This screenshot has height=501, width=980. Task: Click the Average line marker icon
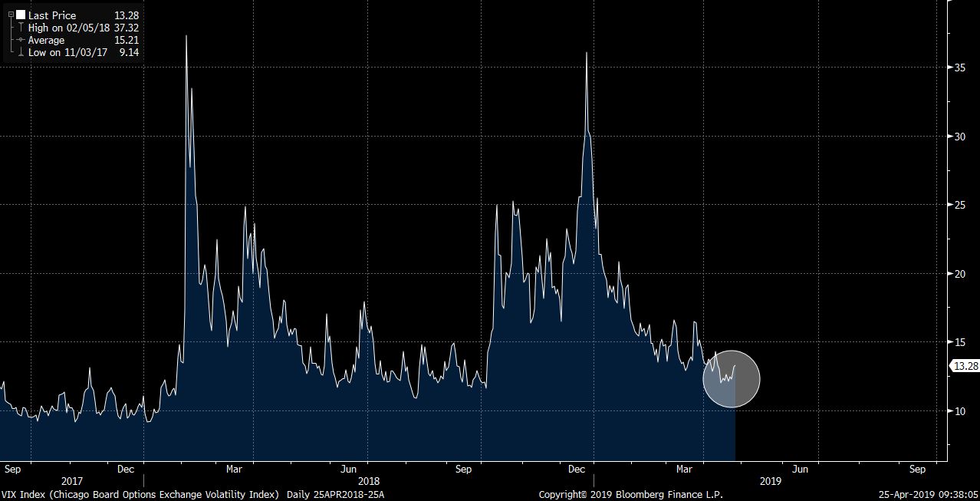coord(21,40)
